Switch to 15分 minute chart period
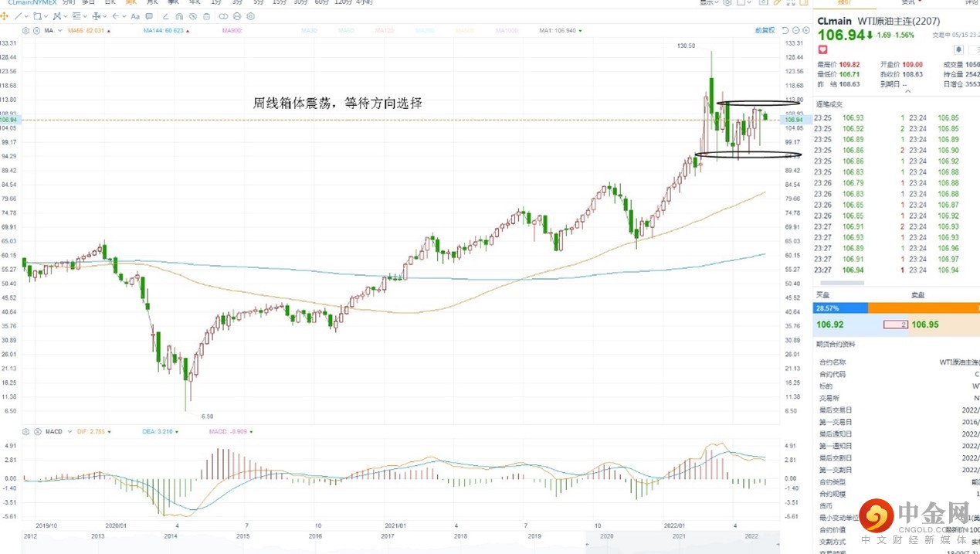 point(279,2)
